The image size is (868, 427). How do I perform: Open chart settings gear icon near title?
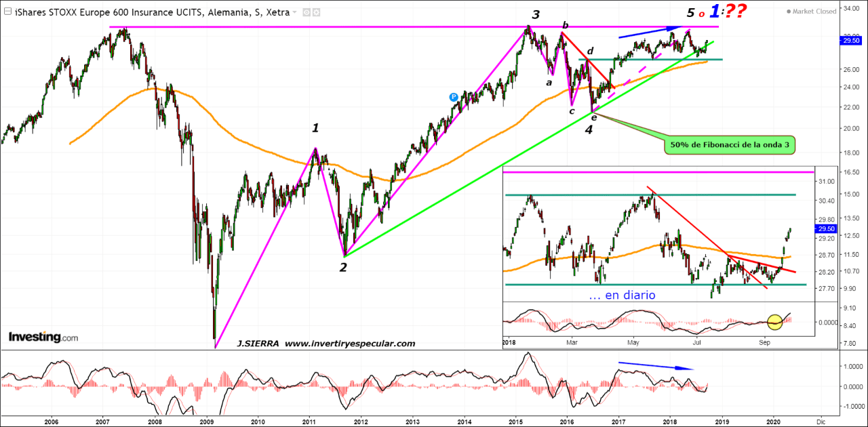click(317, 12)
